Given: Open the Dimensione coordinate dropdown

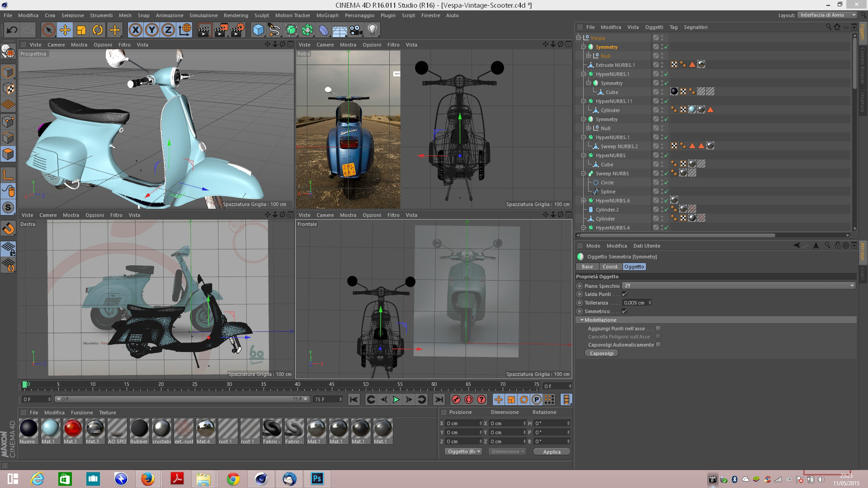Looking at the screenshot, I should [508, 451].
